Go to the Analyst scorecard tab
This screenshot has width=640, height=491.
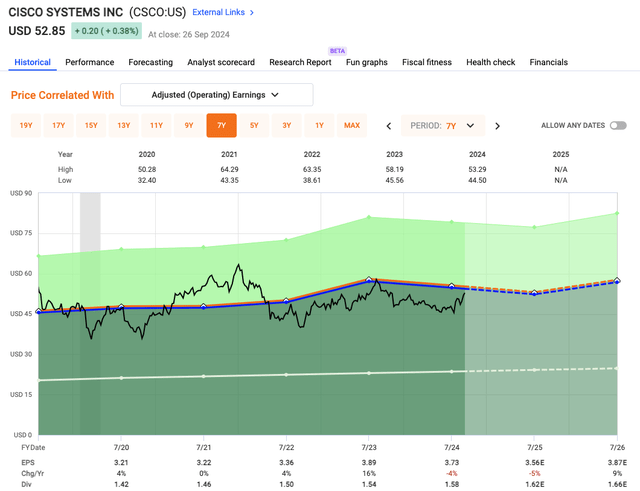pyautogui.click(x=221, y=62)
